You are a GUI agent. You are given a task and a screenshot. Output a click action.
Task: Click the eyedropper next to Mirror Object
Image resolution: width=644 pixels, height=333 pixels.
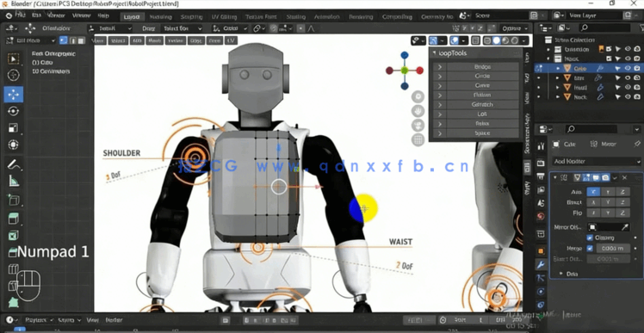(x=625, y=227)
